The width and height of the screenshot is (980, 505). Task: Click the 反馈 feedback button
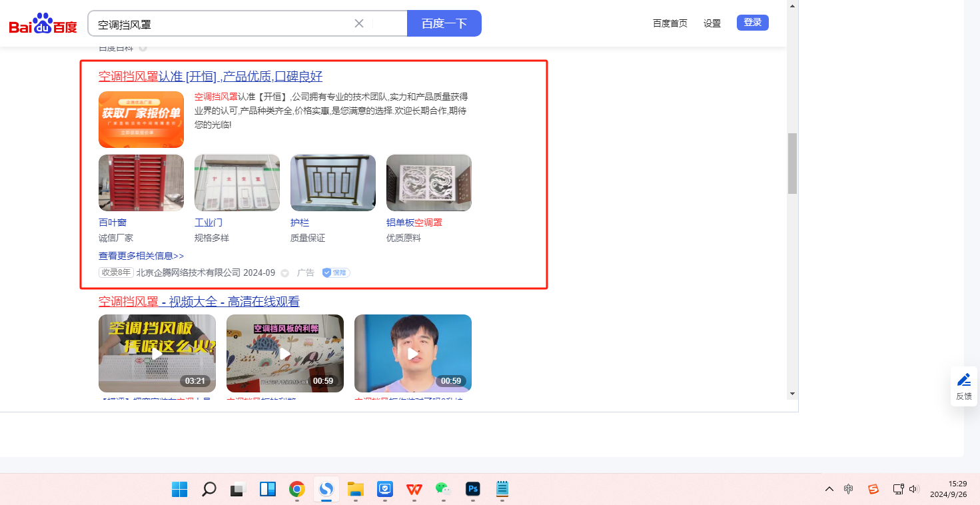click(964, 386)
